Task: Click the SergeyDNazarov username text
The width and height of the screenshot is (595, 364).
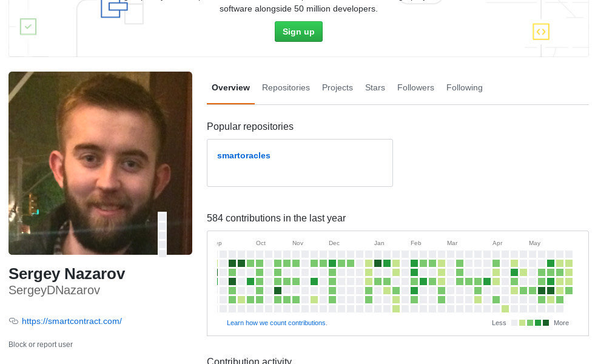Action: [54, 291]
